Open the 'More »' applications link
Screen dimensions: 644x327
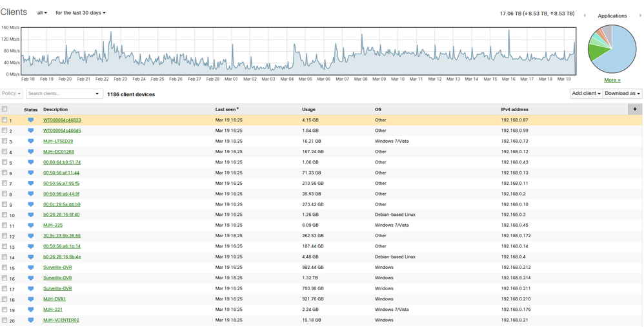pyautogui.click(x=612, y=80)
